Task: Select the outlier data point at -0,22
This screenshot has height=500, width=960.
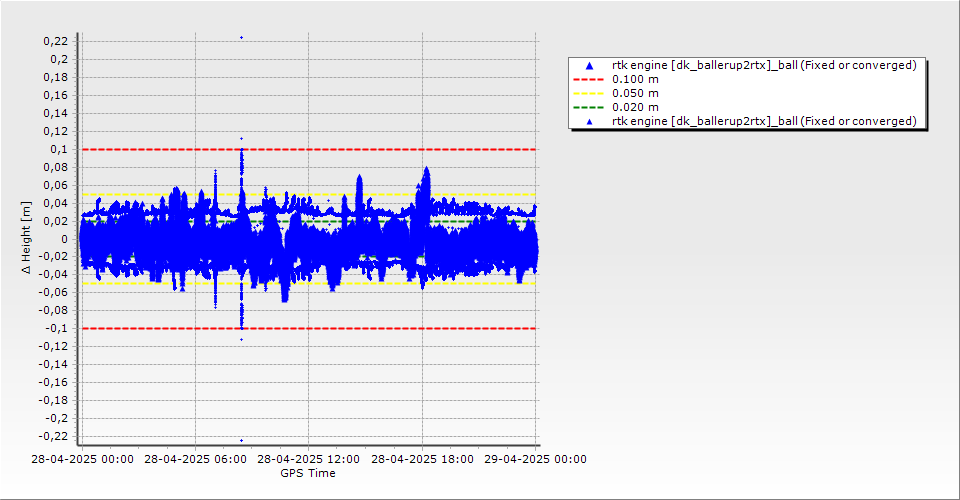Action: 241,440
